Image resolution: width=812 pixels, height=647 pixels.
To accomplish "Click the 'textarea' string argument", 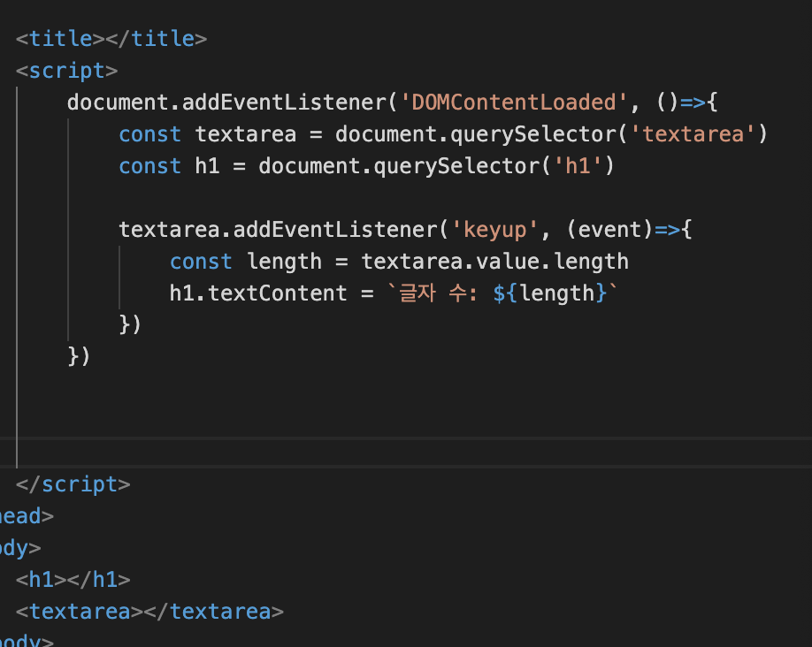I will [693, 134].
